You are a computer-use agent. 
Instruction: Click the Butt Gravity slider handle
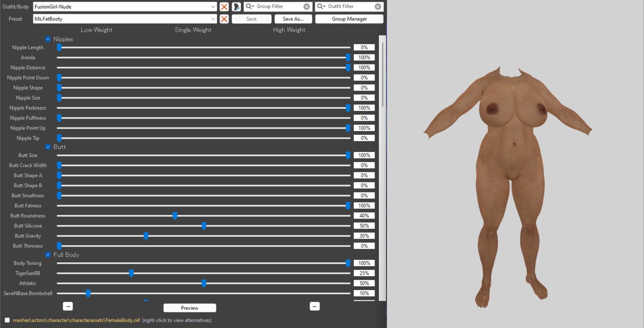[146, 236]
